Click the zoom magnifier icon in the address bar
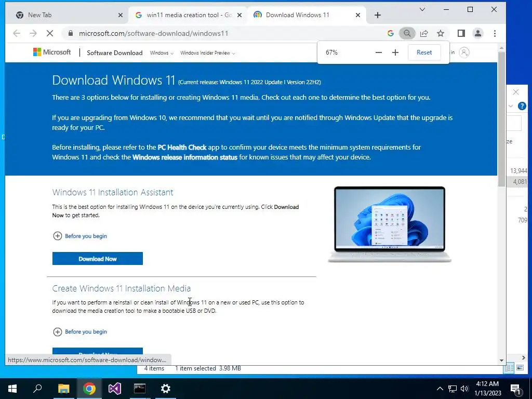Viewport: 532px width, 399px height. click(x=407, y=33)
